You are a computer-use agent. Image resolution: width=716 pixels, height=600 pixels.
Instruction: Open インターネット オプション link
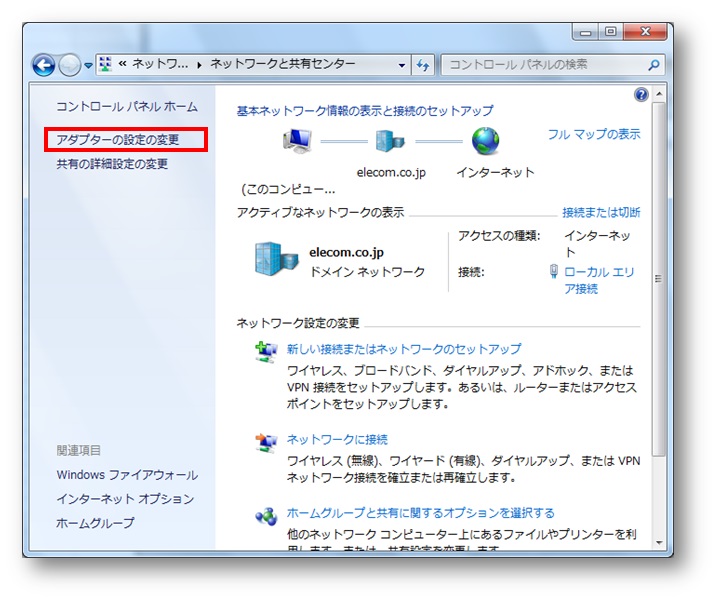pos(126,499)
